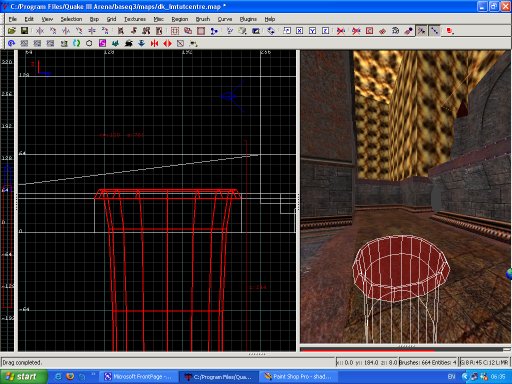Launch Firefox from quick launch bar
Viewport: 512px width, 384px height.
(x=70, y=377)
